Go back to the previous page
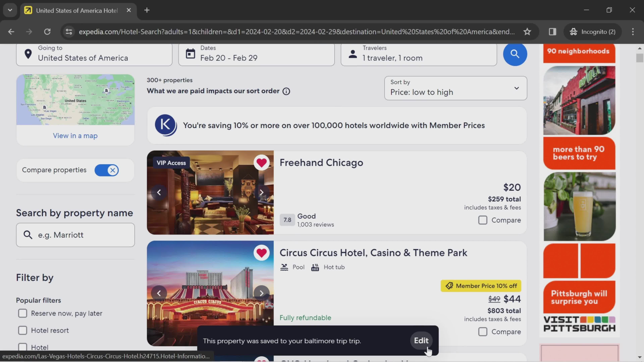Screen dimensions: 644x362 pyautogui.click(x=11, y=32)
